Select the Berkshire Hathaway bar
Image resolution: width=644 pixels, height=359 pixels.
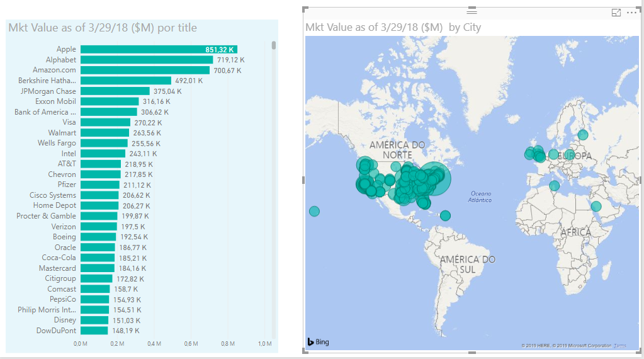pos(126,81)
